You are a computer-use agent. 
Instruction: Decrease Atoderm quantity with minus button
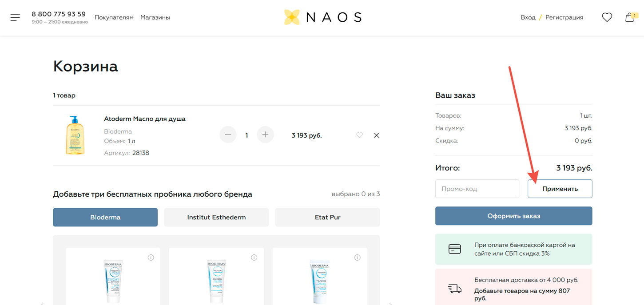(228, 135)
